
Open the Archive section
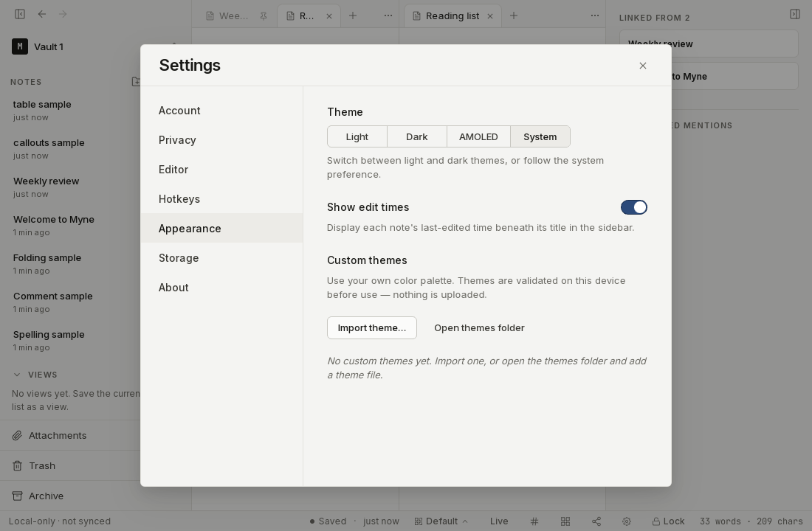(x=70, y=496)
